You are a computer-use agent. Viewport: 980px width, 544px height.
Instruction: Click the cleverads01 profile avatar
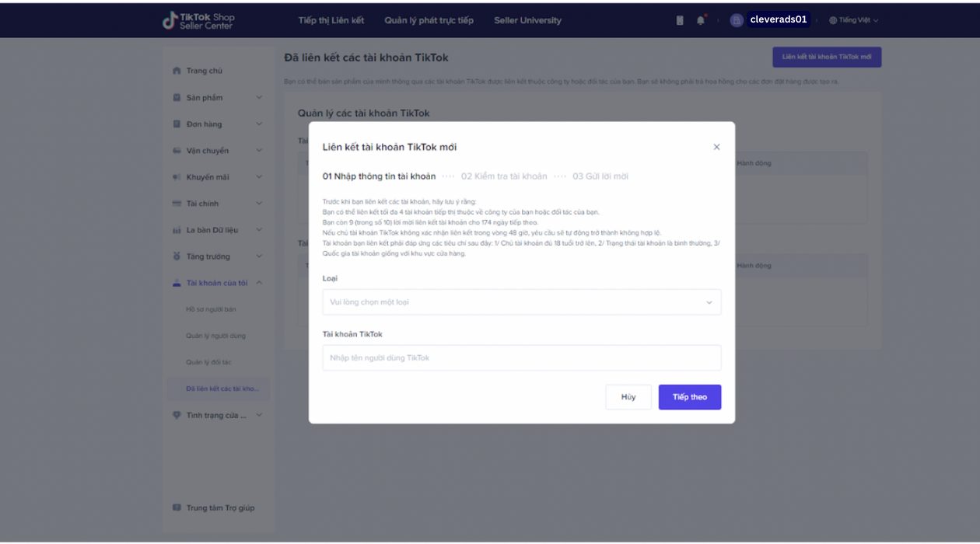737,20
